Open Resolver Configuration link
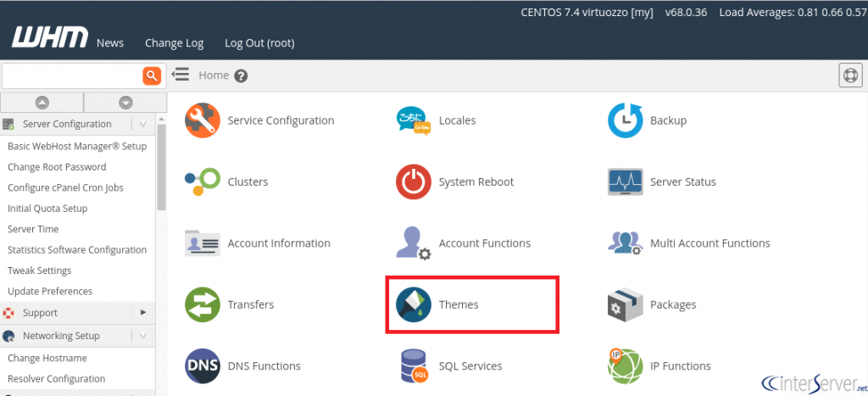The width and height of the screenshot is (868, 396). pyautogui.click(x=57, y=378)
